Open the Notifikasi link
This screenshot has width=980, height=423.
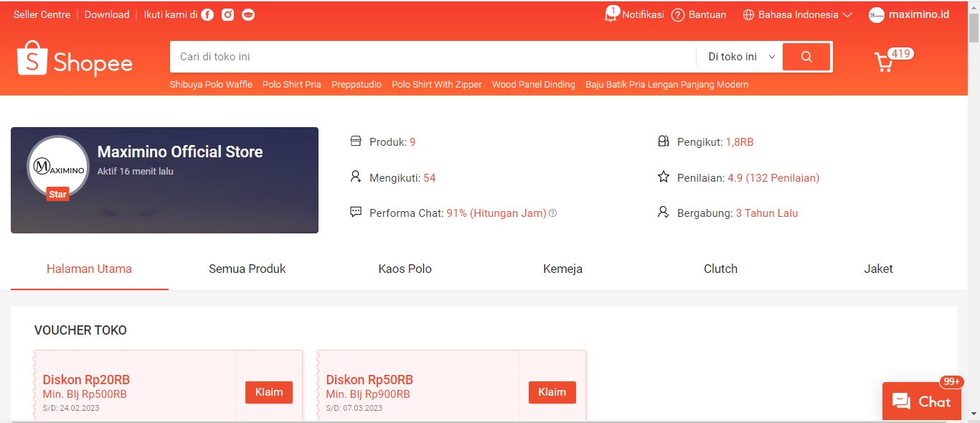[643, 15]
